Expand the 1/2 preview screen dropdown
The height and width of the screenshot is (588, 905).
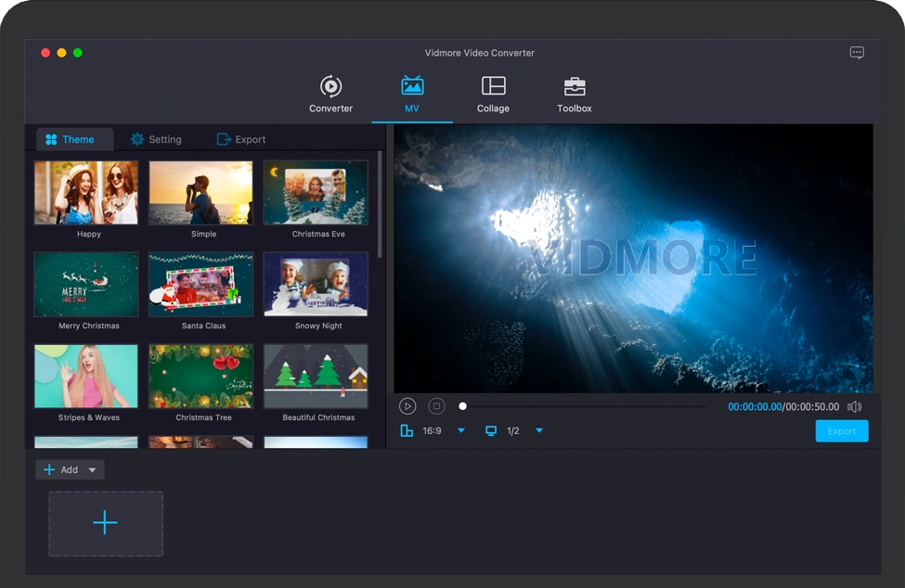click(x=539, y=431)
